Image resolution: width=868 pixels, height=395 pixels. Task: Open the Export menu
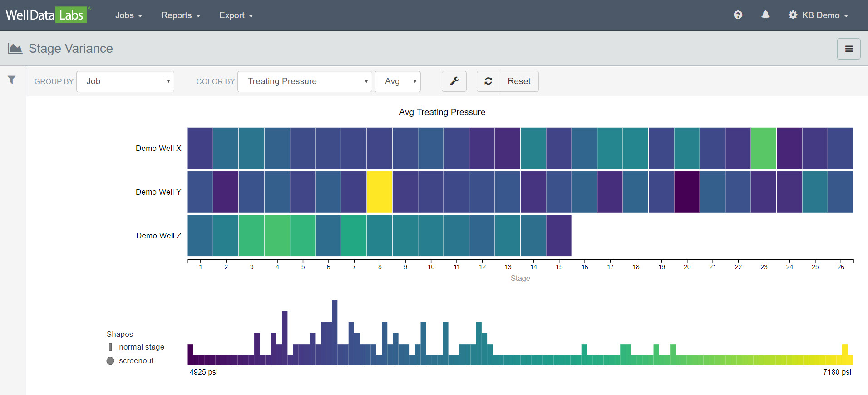click(236, 15)
